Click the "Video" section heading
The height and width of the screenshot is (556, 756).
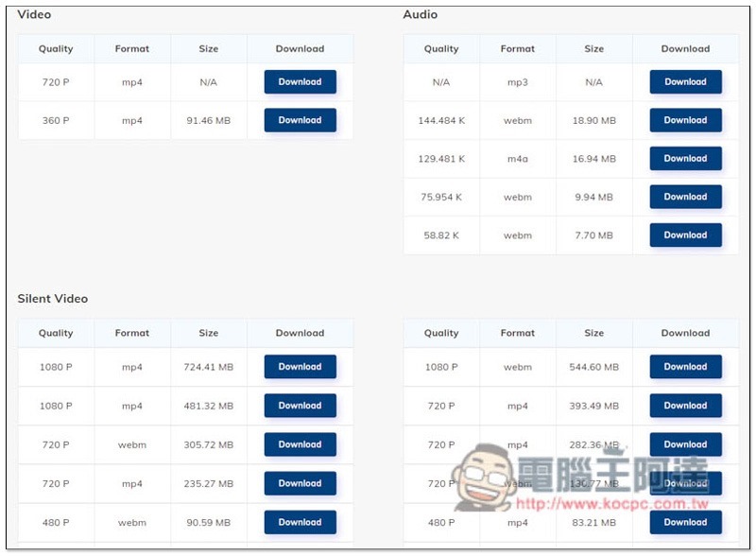point(34,14)
